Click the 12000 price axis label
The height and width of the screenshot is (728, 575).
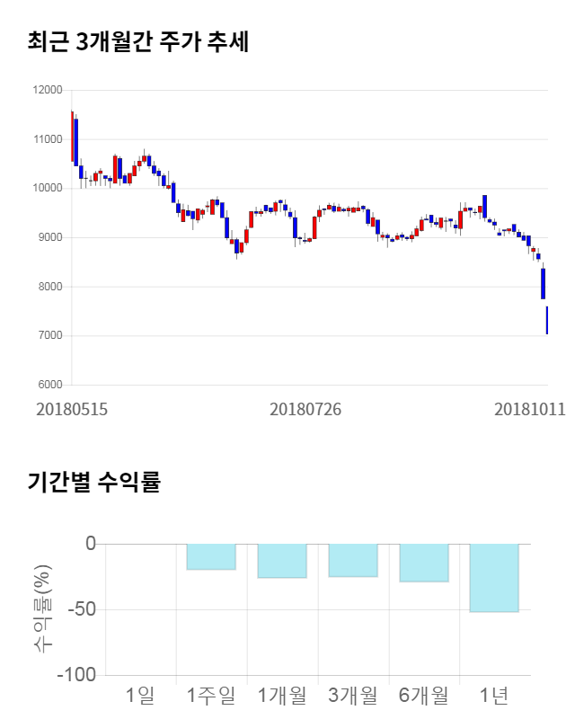coord(46,90)
